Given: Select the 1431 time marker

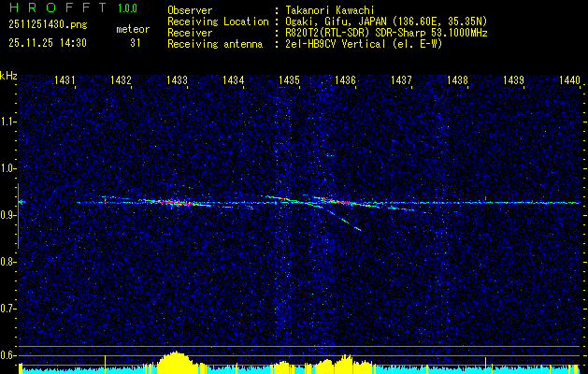Looking at the screenshot, I should [x=65, y=81].
